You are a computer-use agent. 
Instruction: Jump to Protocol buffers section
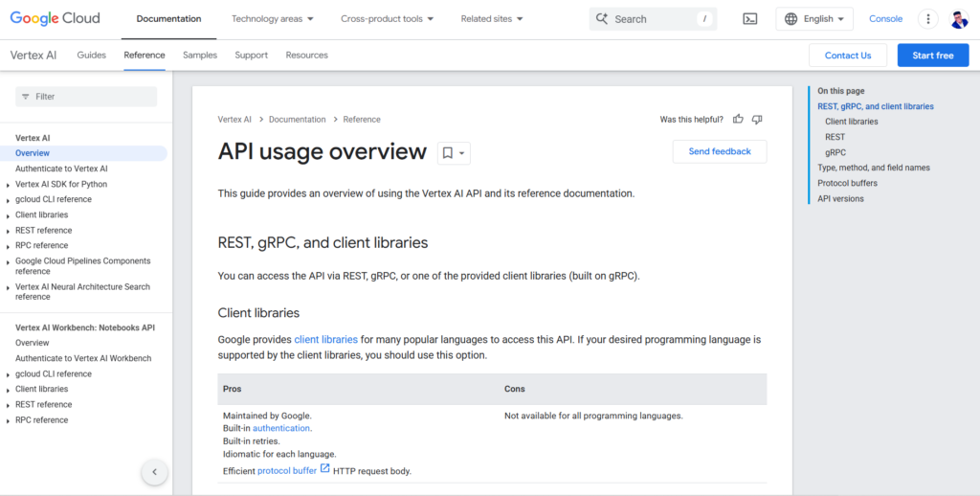848,183
